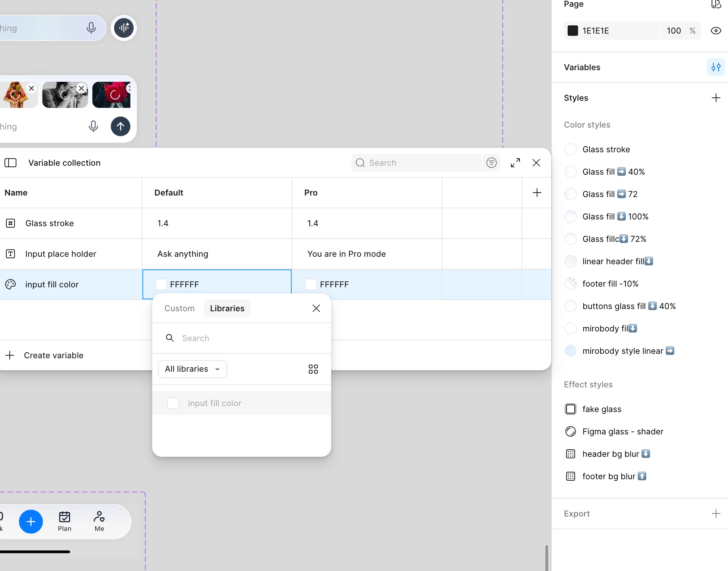Add a new style with plus icon

click(x=716, y=98)
